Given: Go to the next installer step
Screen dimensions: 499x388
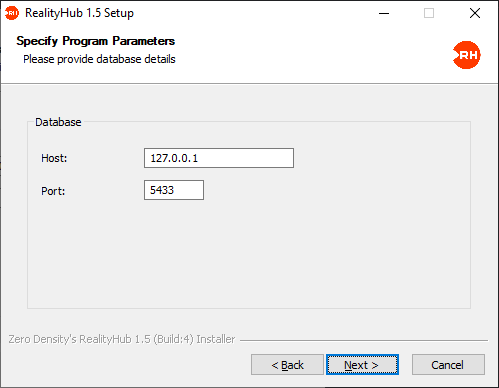Looking at the screenshot, I should (362, 365).
